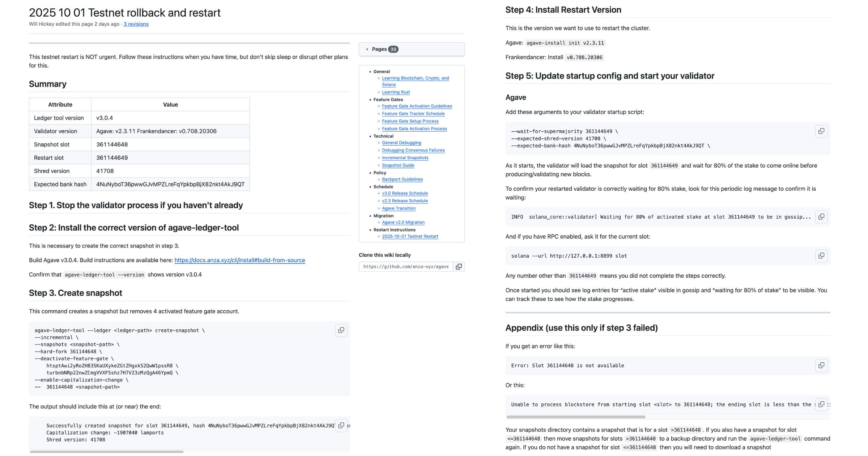Copy the 'Unable to process blockstore' error
868x456 pixels.
(821, 404)
